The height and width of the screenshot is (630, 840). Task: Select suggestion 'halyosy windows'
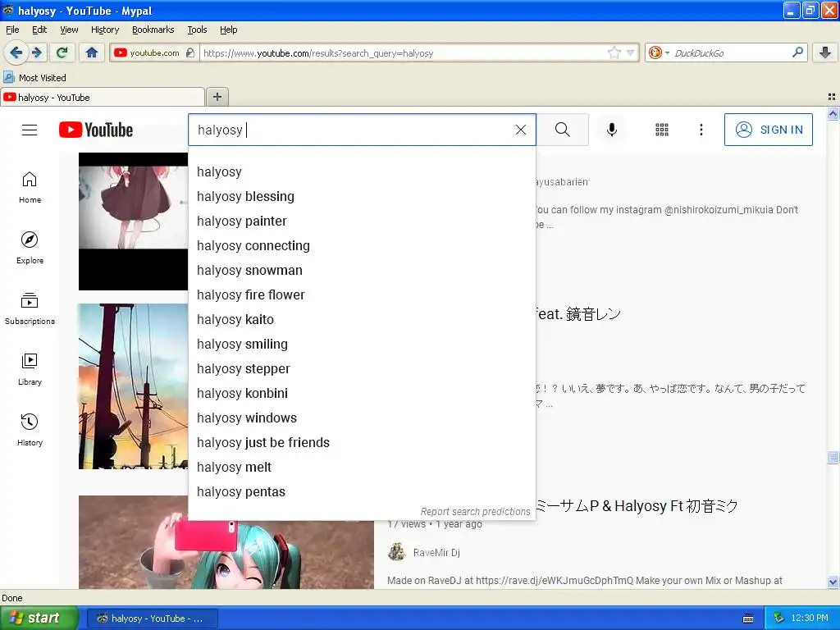click(x=362, y=418)
